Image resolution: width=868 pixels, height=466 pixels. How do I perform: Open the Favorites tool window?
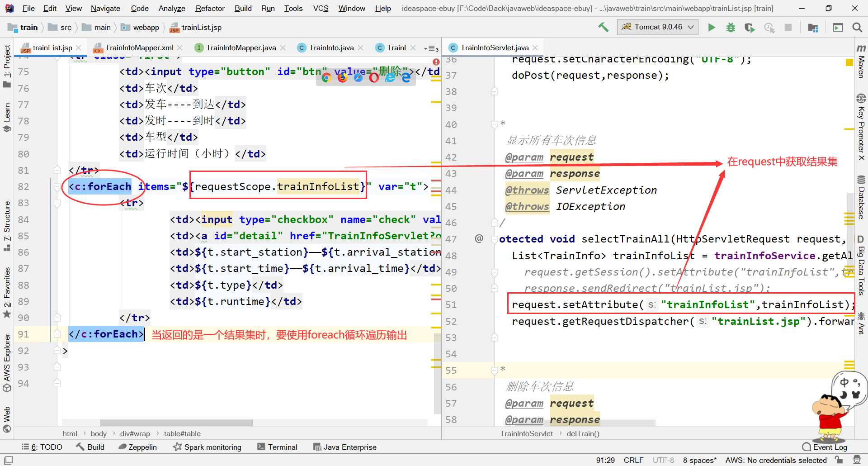(x=7, y=292)
